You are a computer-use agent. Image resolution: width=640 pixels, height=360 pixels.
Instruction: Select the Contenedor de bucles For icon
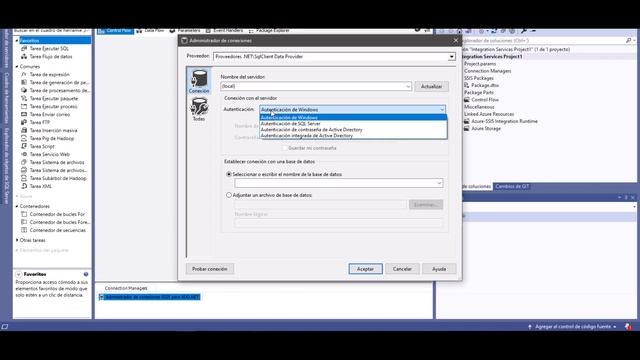(24, 214)
